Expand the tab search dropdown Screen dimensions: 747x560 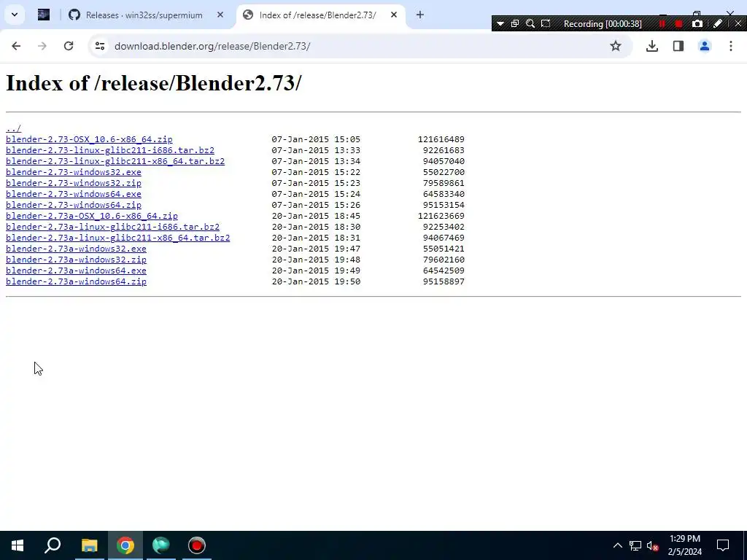click(15, 15)
